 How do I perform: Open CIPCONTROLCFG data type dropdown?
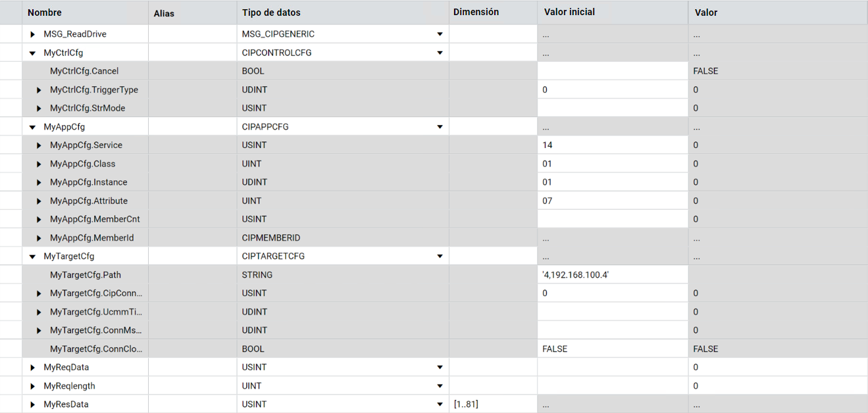coord(440,53)
